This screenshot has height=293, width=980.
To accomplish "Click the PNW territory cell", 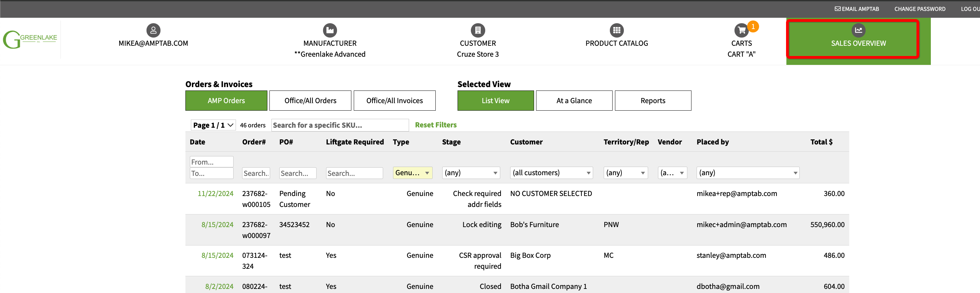I will [611, 224].
